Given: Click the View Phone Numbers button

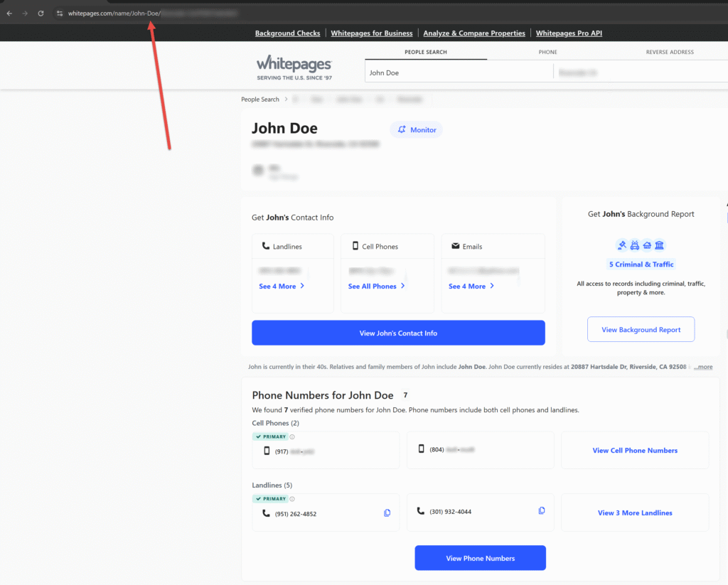Looking at the screenshot, I should pos(480,558).
